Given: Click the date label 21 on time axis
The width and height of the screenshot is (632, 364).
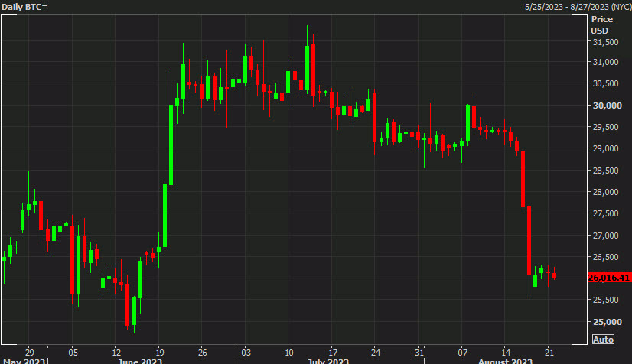Looking at the screenshot, I should (x=549, y=353).
